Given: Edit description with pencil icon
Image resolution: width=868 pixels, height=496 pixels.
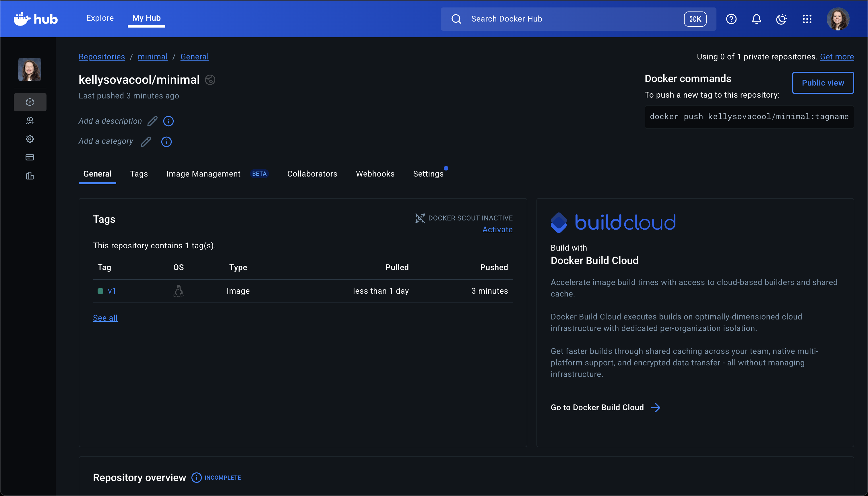Looking at the screenshot, I should coord(152,121).
